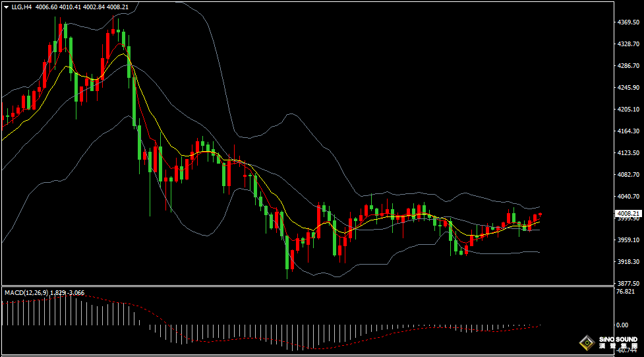Click the 4245.90 price scale label
The width and height of the screenshot is (644, 357).
tap(628, 88)
